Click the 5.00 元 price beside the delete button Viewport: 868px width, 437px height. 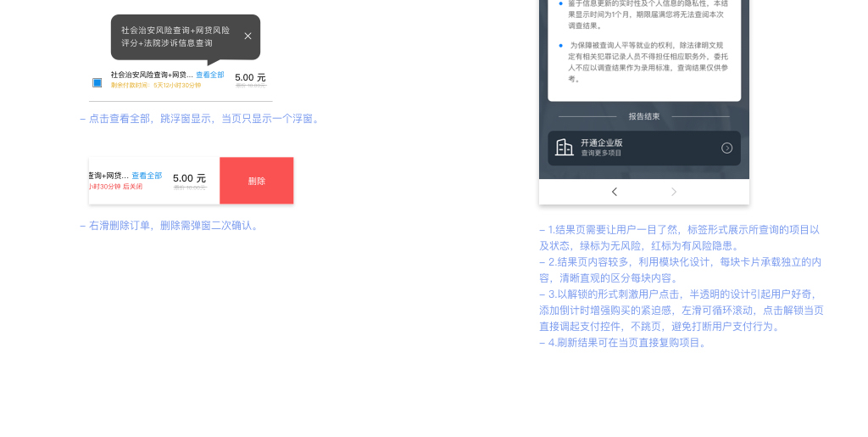click(189, 178)
